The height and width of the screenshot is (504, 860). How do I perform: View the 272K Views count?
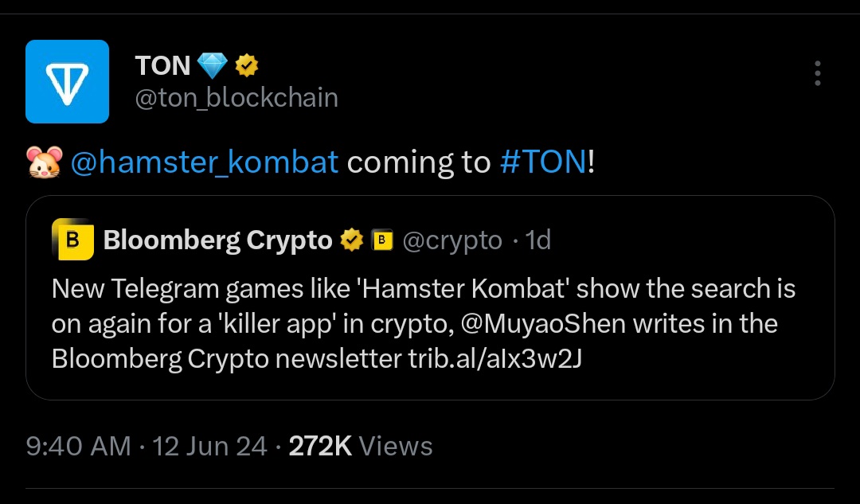pyautogui.click(x=360, y=446)
